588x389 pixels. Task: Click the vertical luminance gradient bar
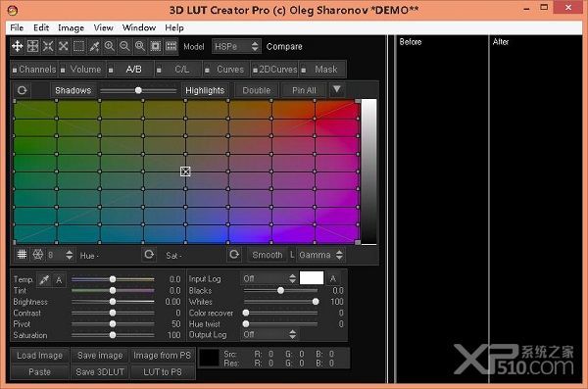point(368,171)
